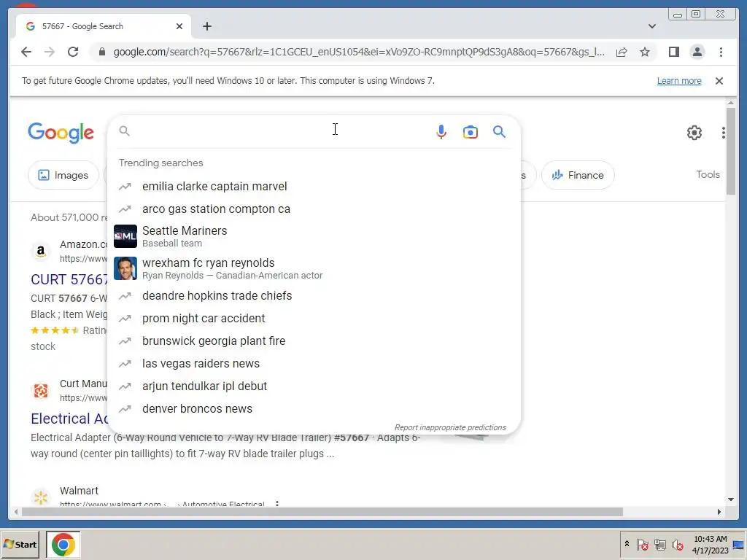Click the horizontal scrollbar right arrow

[x=719, y=512]
